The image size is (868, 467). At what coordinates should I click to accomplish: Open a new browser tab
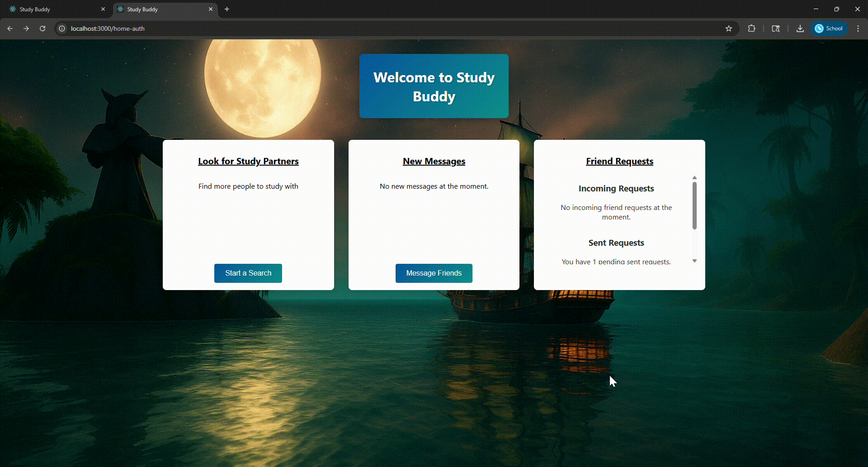(226, 9)
